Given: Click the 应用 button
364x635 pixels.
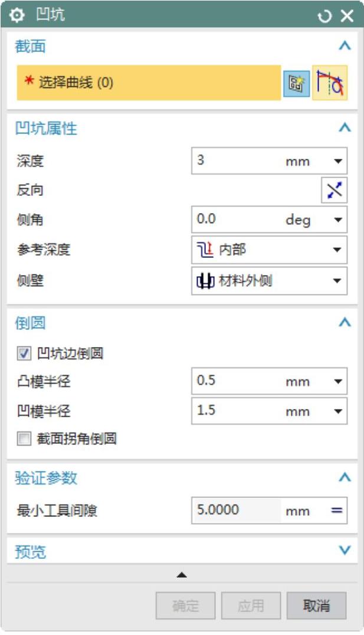Looking at the screenshot, I should [251, 605].
